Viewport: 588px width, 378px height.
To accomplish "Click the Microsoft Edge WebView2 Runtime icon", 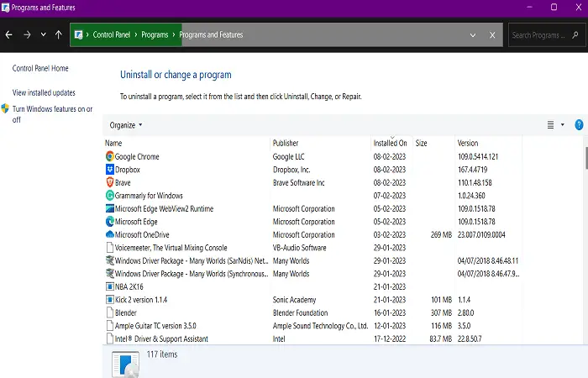I will pos(109,208).
